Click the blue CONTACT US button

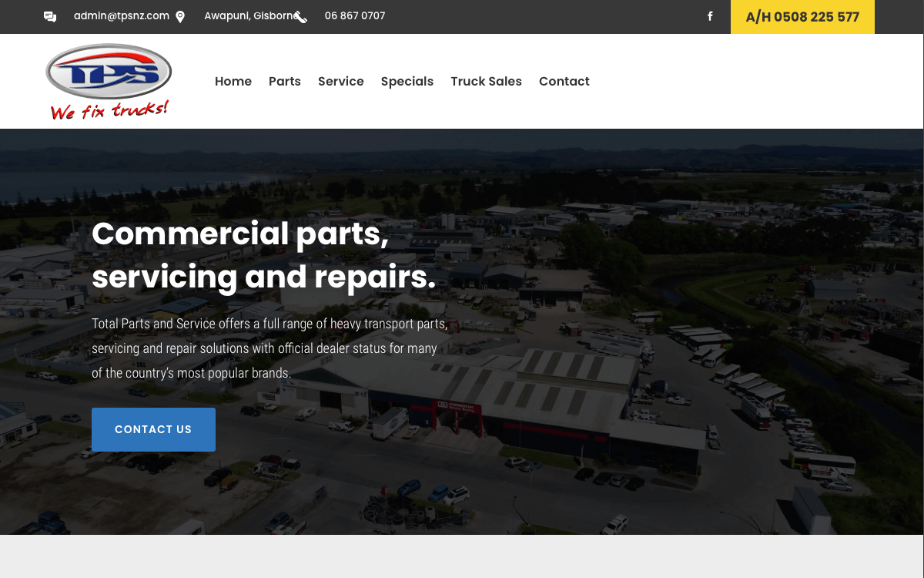[153, 429]
